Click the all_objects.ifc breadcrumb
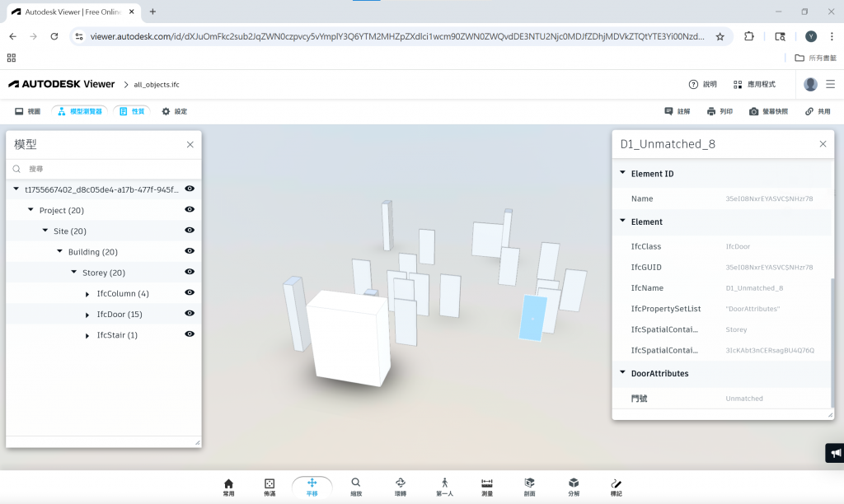Screen dimensions: 844x504 click(156, 85)
